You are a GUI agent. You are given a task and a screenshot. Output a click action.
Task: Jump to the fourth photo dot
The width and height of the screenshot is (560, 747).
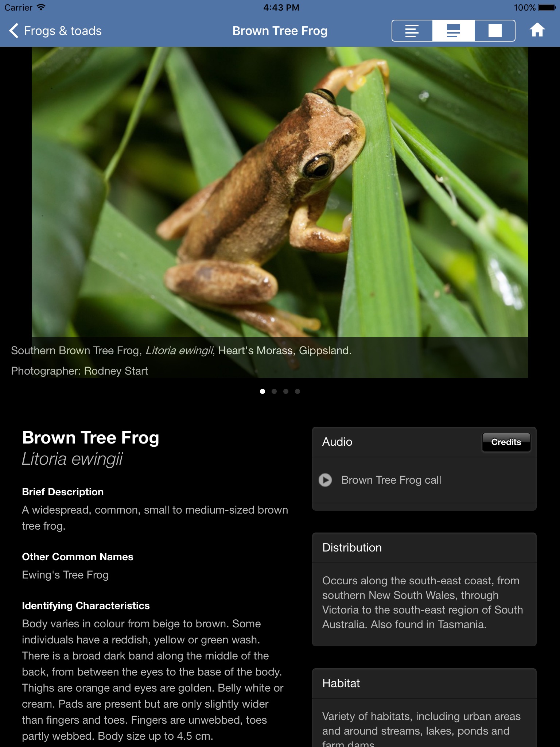coord(297,391)
